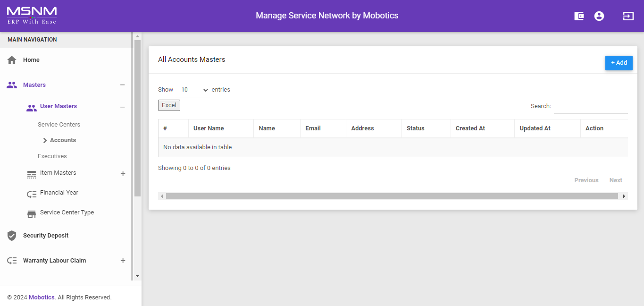Click the Financial Year icon
Image resolution: width=644 pixels, height=306 pixels.
tap(32, 194)
